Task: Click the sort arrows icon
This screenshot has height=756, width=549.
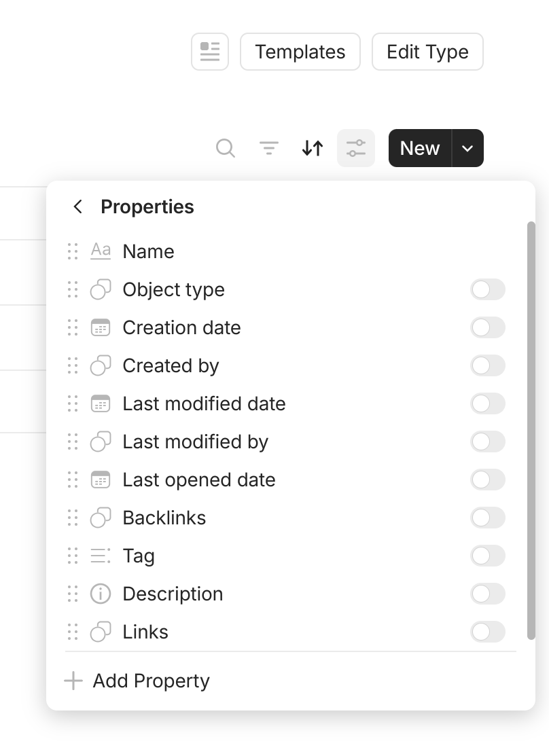Action: [x=313, y=148]
